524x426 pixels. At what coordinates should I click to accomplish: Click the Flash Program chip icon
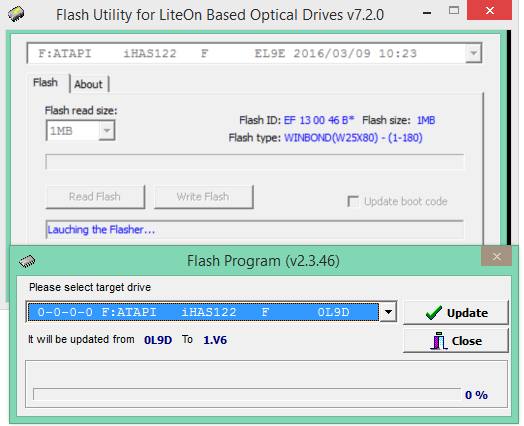[27, 261]
